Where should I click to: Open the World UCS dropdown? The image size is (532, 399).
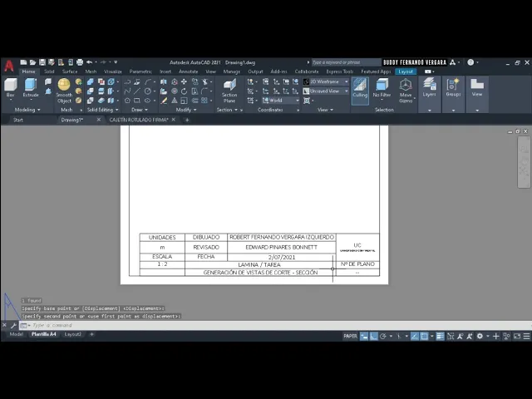click(281, 101)
